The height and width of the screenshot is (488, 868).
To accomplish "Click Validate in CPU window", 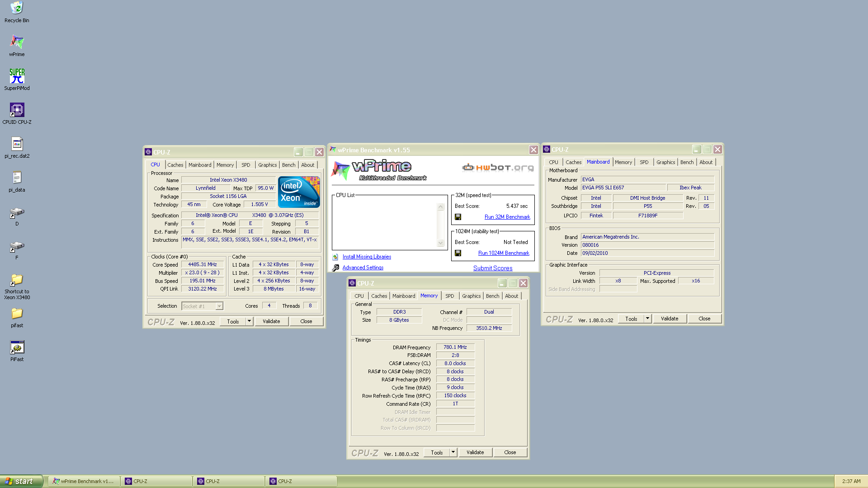I will click(271, 321).
